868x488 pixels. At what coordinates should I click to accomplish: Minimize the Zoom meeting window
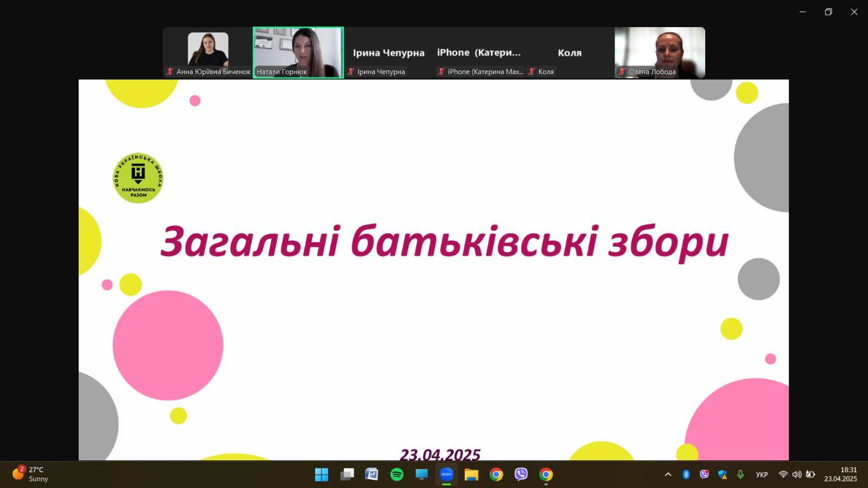pyautogui.click(x=802, y=12)
